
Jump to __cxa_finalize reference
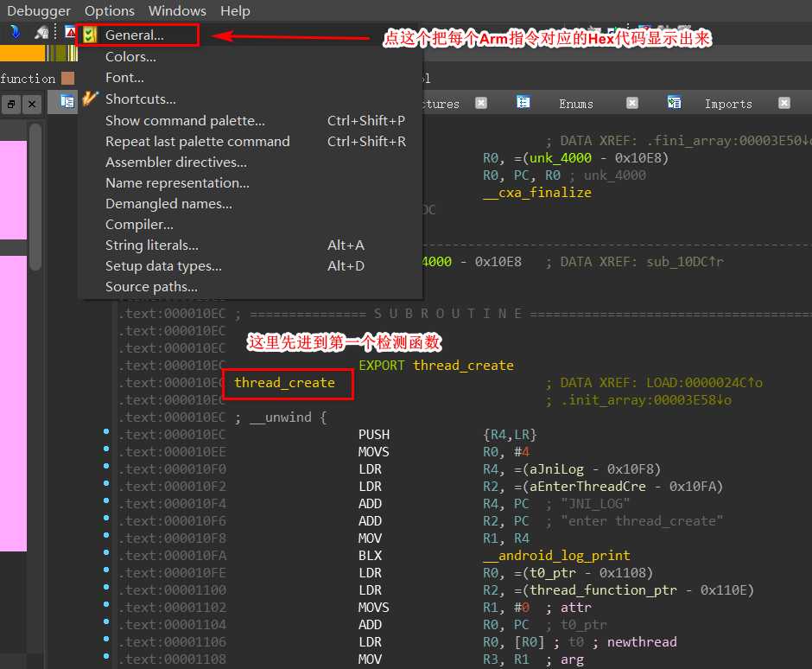[537, 193]
